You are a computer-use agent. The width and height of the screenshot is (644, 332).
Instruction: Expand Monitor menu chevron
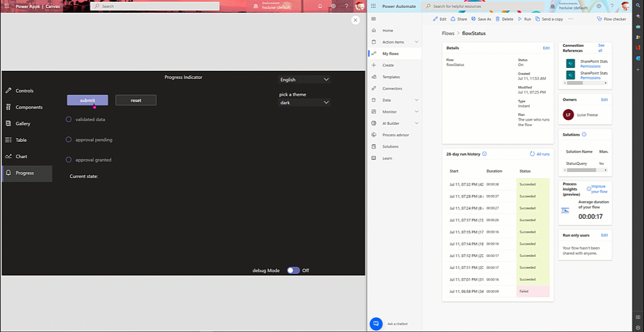click(x=416, y=111)
